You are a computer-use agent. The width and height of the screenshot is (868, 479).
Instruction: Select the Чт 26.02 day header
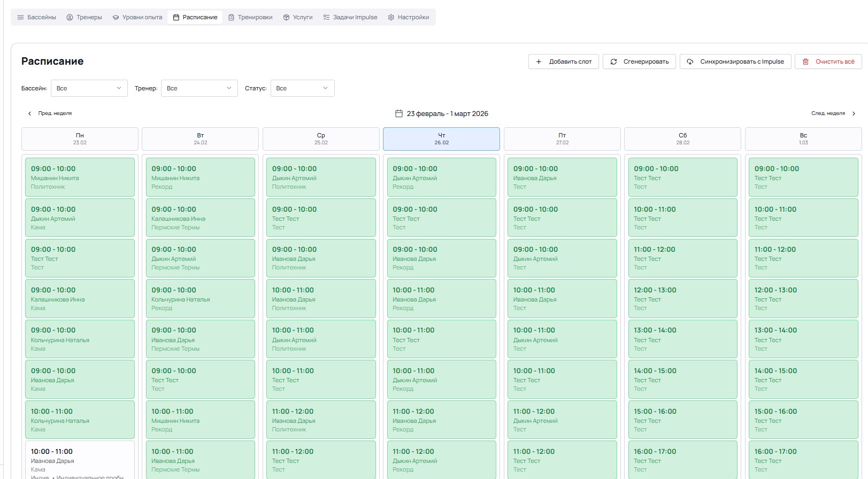point(441,139)
